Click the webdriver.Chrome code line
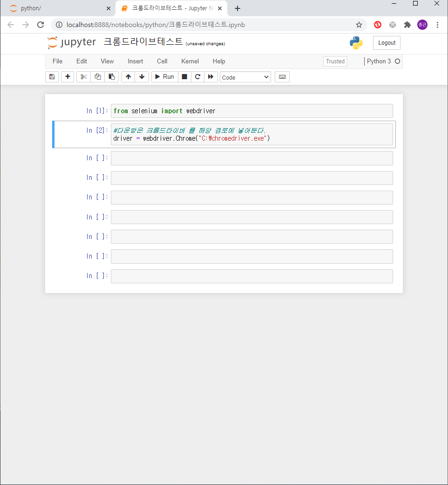The height and width of the screenshot is (485, 448). click(191, 138)
